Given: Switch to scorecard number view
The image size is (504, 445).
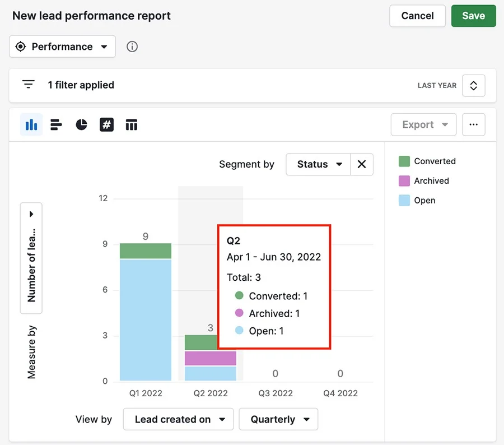Looking at the screenshot, I should click(106, 124).
